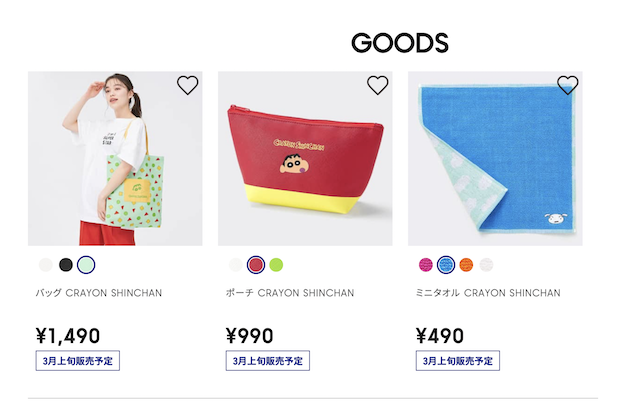
Task: Open the ミニタオル CRAYON SHINCHAN product link
Action: click(488, 293)
